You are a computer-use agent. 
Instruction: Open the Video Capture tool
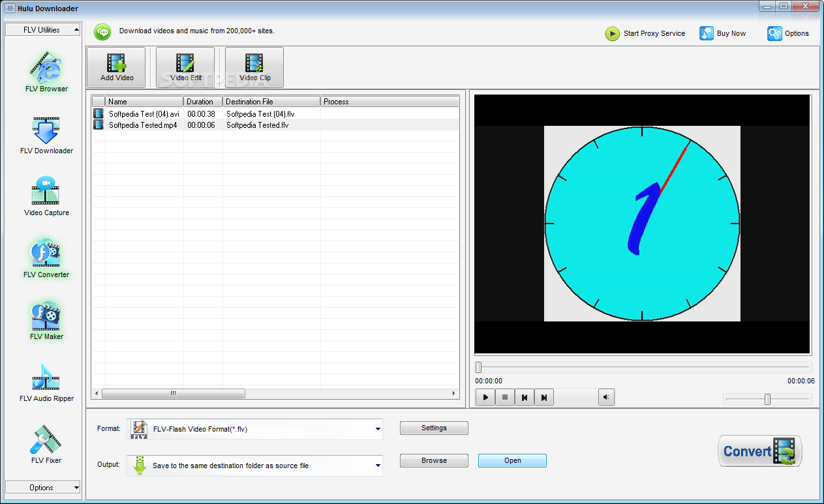(x=46, y=197)
